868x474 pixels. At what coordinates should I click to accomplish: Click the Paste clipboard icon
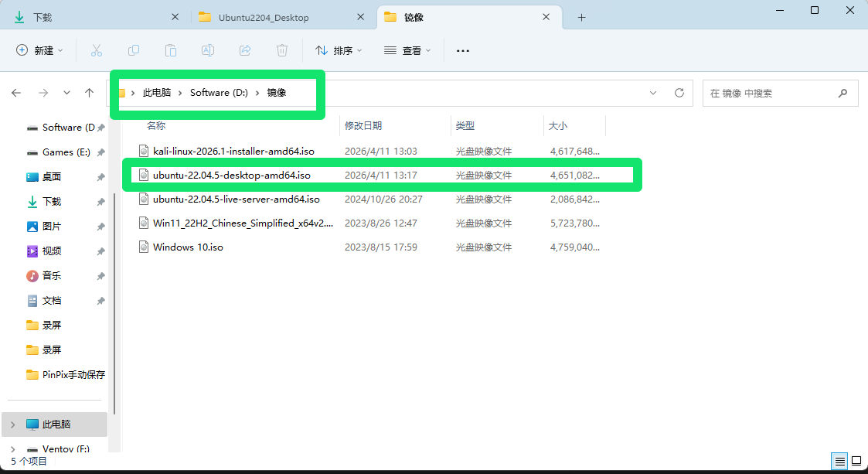(171, 50)
